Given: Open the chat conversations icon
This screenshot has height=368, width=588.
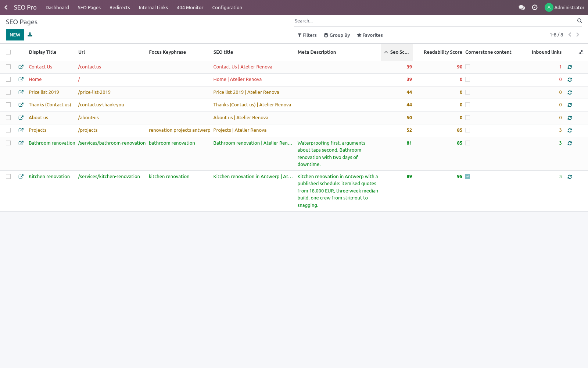Looking at the screenshot, I should [521, 7].
